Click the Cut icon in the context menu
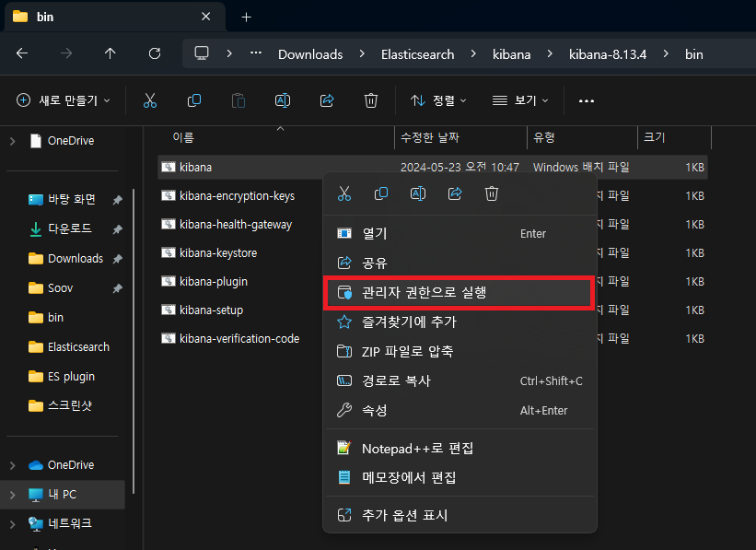This screenshot has height=550, width=756. click(x=344, y=193)
